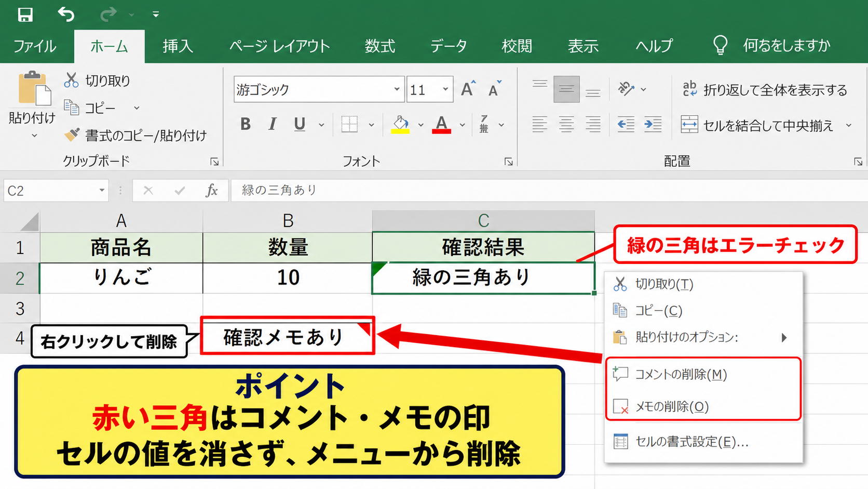Click the text orientation icon
The image size is (868, 489).
627,89
